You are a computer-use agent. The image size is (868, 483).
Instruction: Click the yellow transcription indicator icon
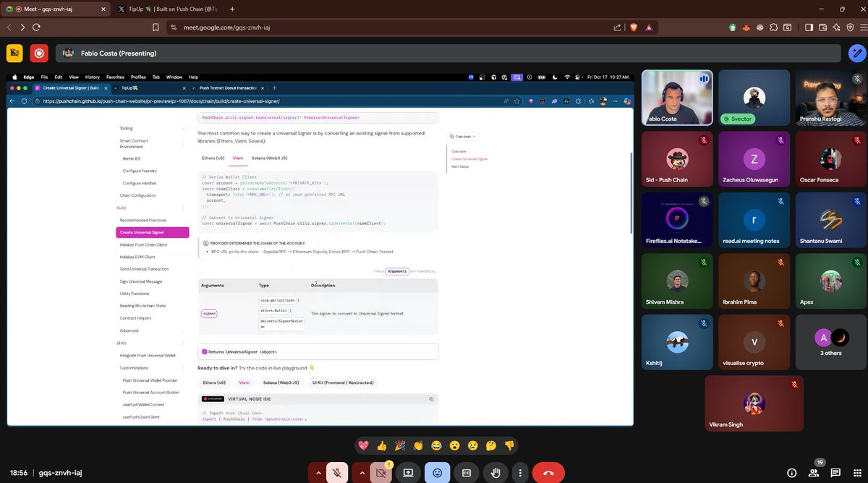tap(14, 53)
